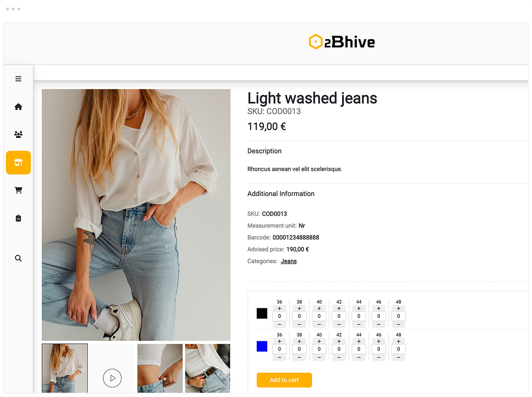Open the customers section
This screenshot has width=532, height=397.
pyautogui.click(x=18, y=134)
